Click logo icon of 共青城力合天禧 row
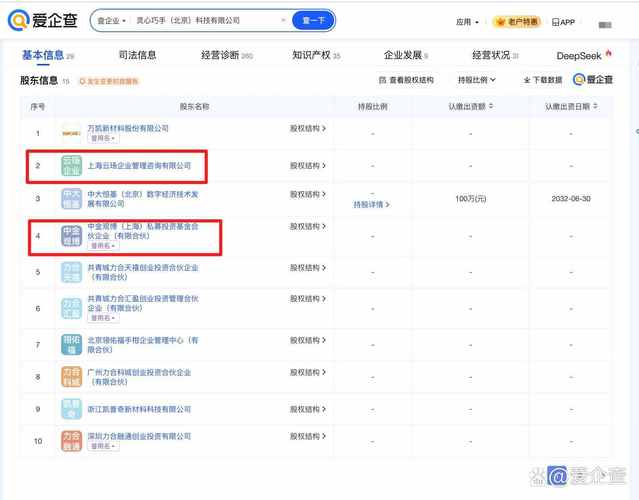Viewport: 639px width, 500px height. tap(71, 272)
